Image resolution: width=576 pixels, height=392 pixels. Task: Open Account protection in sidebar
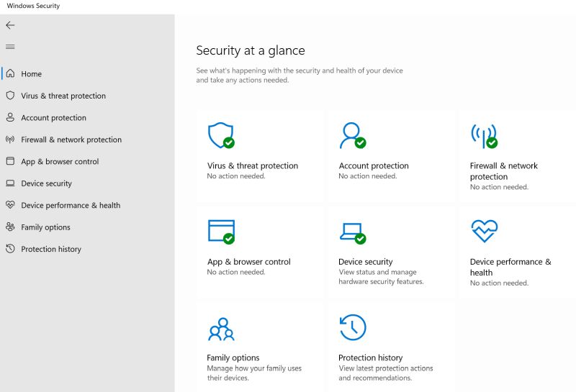pos(87,117)
